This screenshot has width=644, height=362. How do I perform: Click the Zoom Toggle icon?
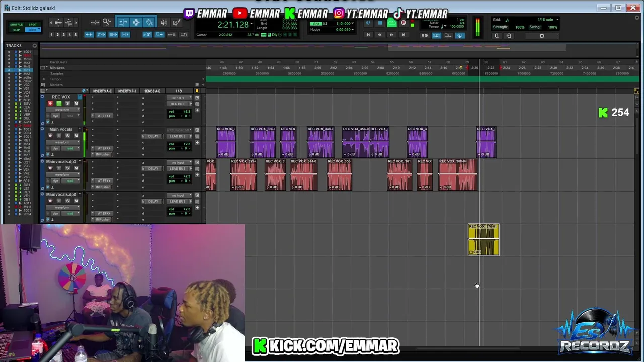click(x=95, y=22)
